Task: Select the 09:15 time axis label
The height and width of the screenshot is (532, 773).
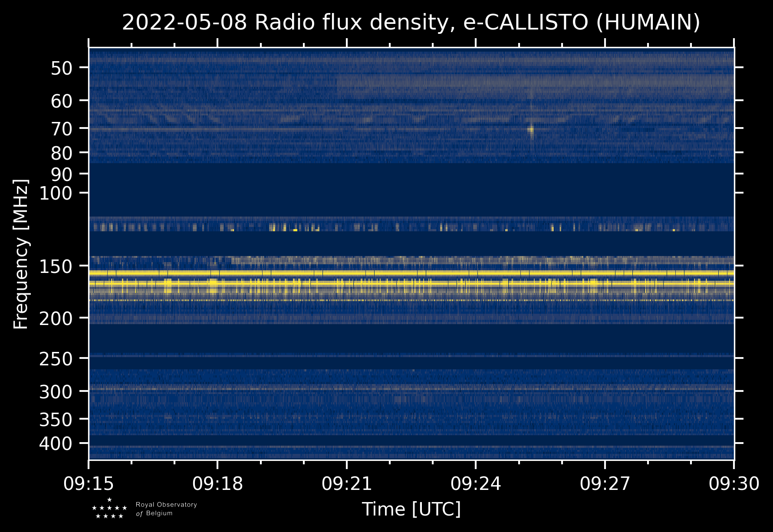Action: click(x=89, y=483)
